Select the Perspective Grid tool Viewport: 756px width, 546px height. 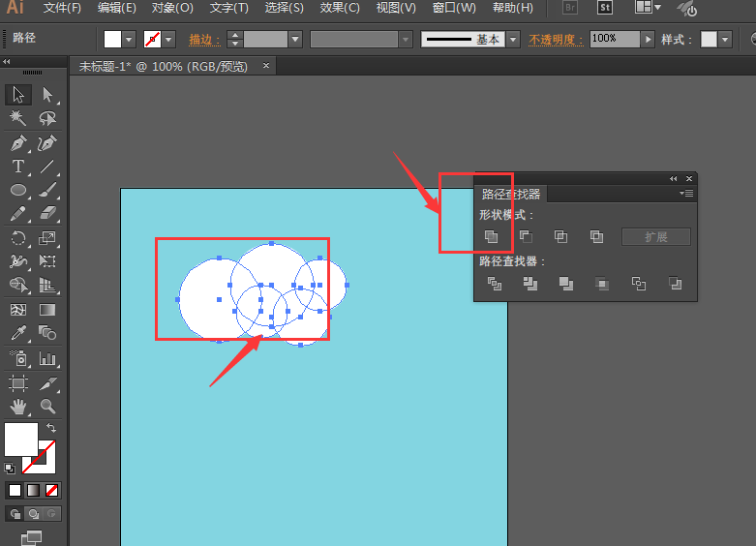[x=47, y=285]
